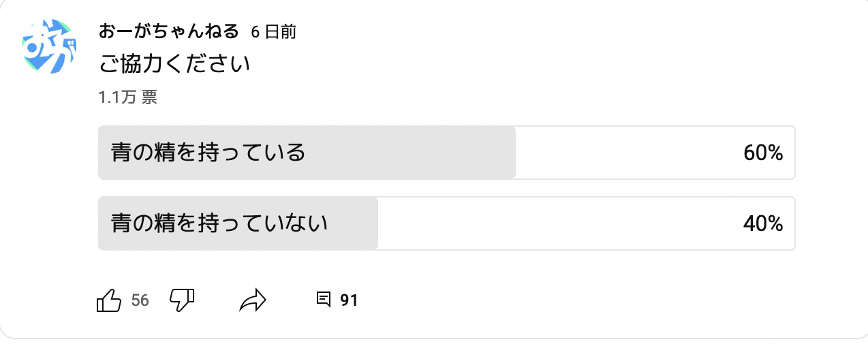
Task: Click the おーがちゃんねる channel avatar
Action: [48, 46]
